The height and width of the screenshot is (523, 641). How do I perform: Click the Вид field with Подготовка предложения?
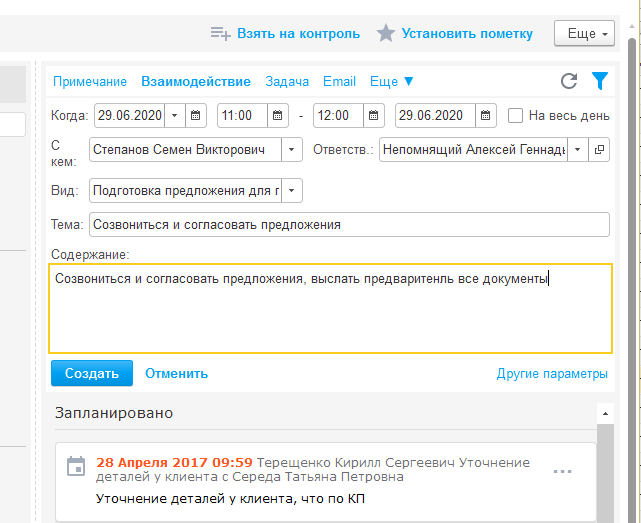click(185, 191)
